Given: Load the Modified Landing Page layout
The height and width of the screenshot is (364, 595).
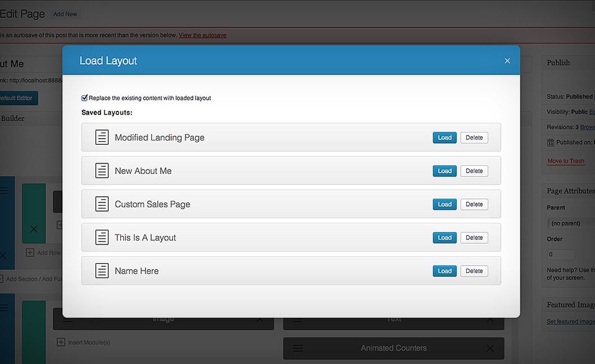Looking at the screenshot, I should [444, 137].
